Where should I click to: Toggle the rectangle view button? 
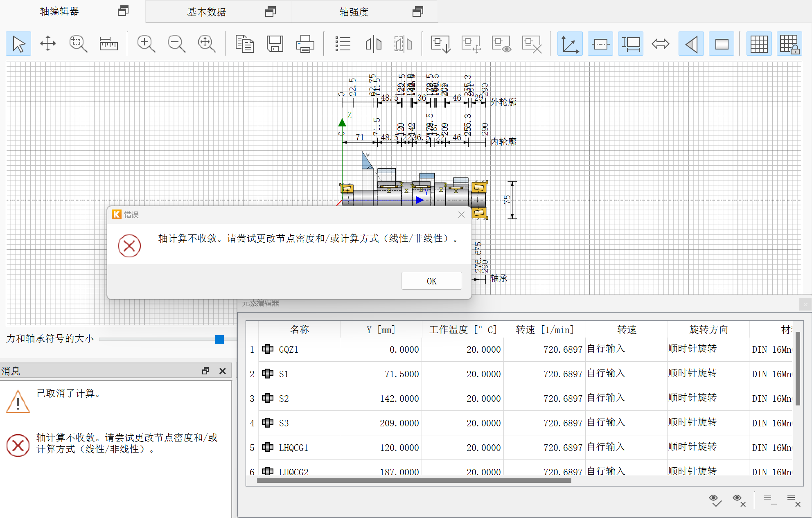(721, 44)
